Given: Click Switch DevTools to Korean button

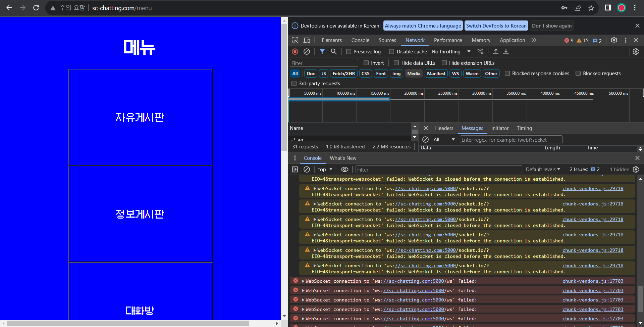Looking at the screenshot, I should coord(496,26).
